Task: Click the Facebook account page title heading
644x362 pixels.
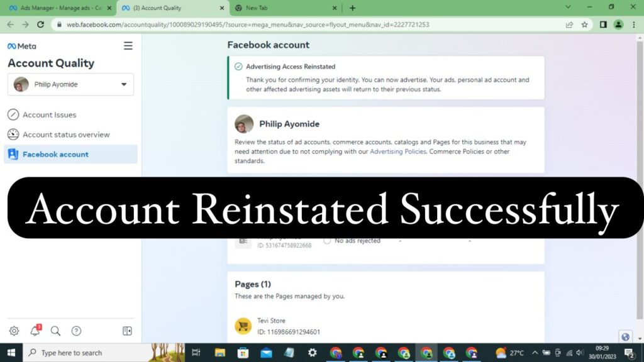Action: (x=268, y=45)
